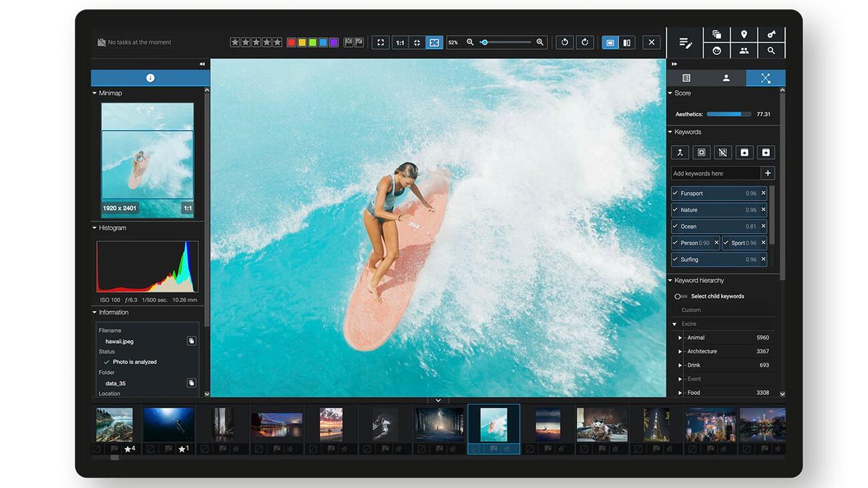Screen dimensions: 868x488
Task: Switch to the people tab
Action: (726, 78)
